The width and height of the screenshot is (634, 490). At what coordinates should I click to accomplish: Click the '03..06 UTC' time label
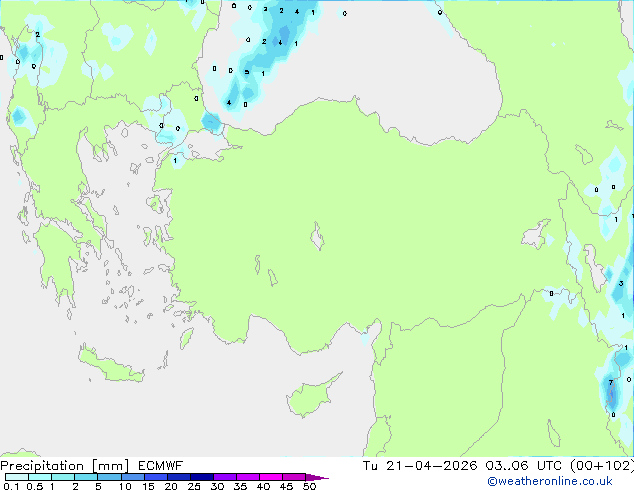tap(523, 466)
